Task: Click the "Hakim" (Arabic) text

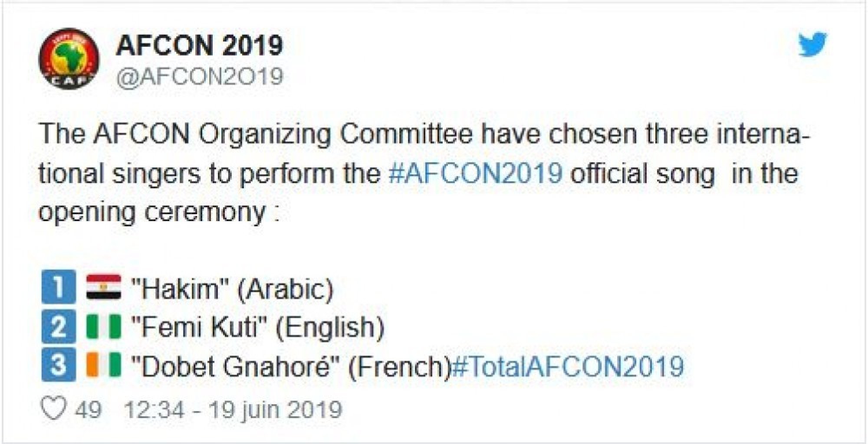Action: pos(232,288)
